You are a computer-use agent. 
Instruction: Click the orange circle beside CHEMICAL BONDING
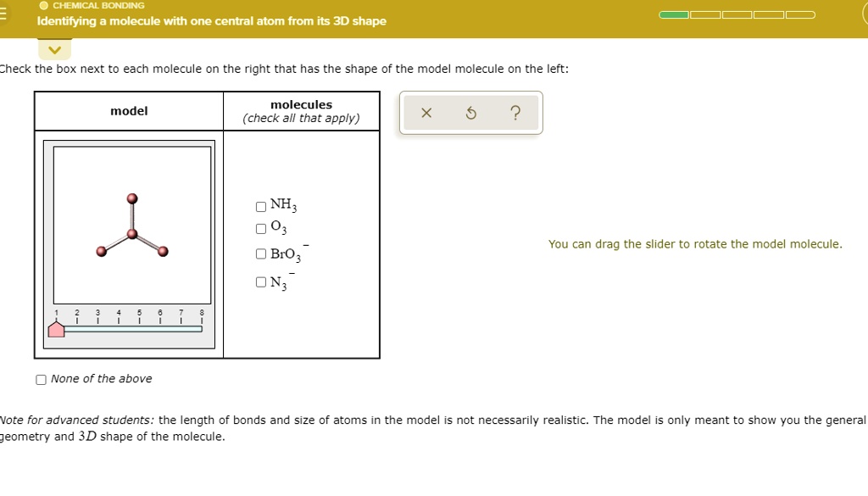(x=42, y=6)
